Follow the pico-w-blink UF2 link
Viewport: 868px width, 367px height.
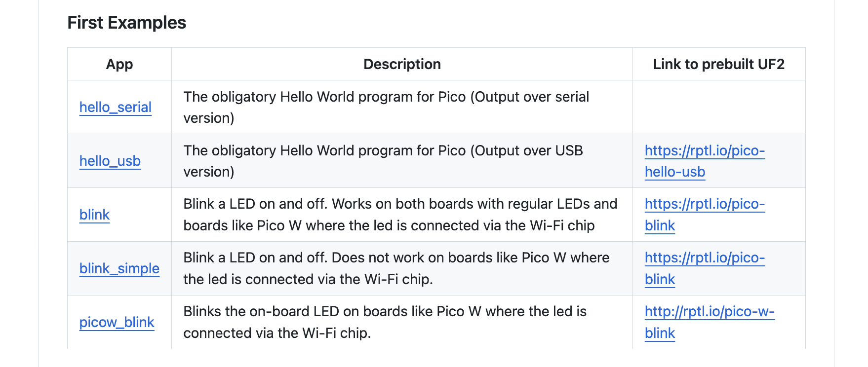(x=710, y=322)
